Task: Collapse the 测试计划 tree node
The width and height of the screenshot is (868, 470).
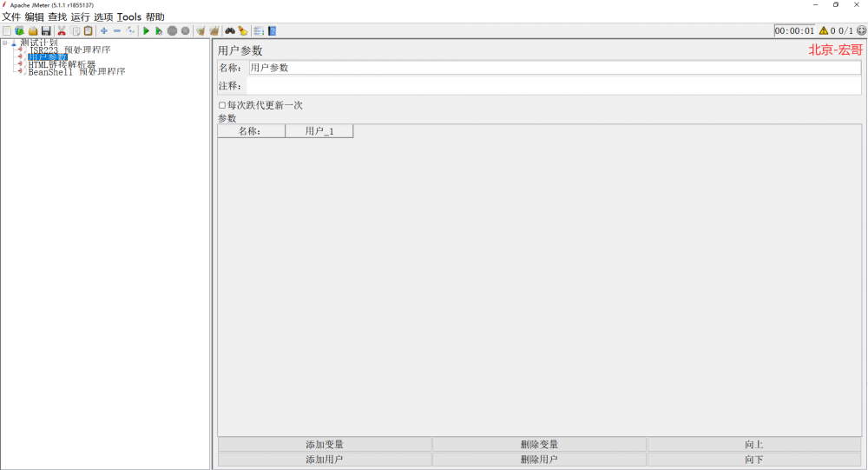Action: 5,43
